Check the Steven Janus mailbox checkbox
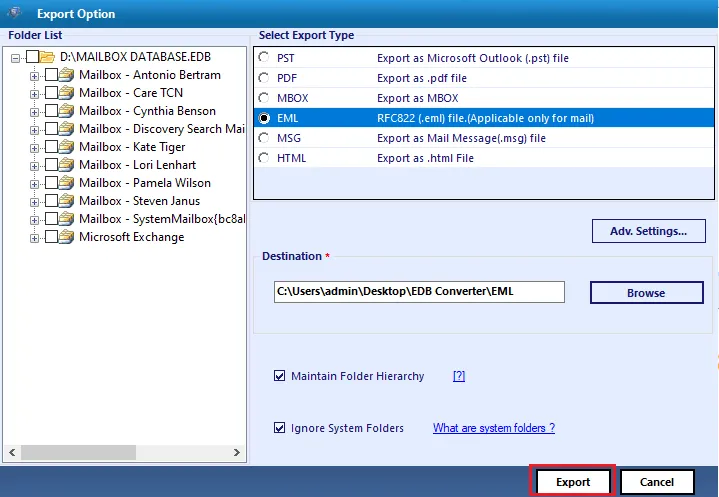Viewport: 719px width, 497px height. (51, 201)
